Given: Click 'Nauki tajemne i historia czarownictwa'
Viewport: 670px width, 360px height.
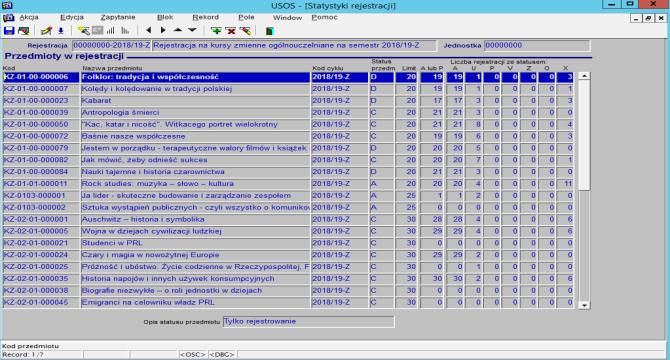Looking at the screenshot, I should pyautogui.click(x=195, y=172).
